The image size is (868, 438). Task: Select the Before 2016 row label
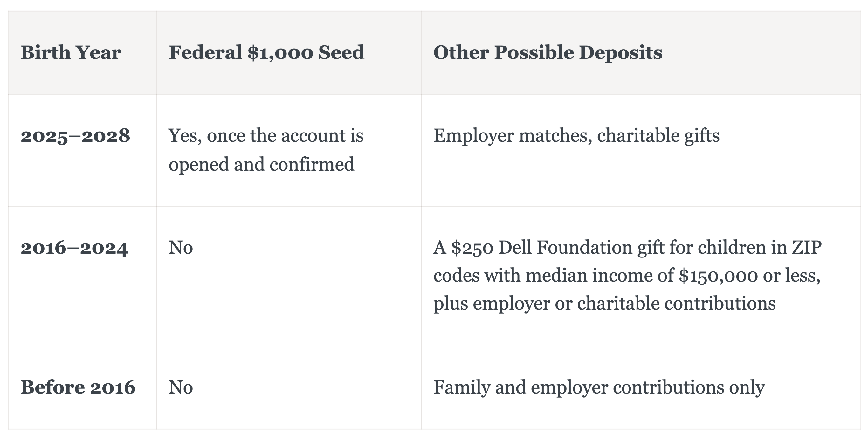coord(78,387)
